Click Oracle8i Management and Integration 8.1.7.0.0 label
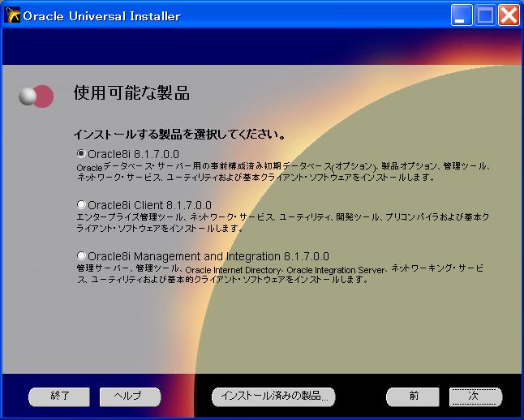 (208, 256)
